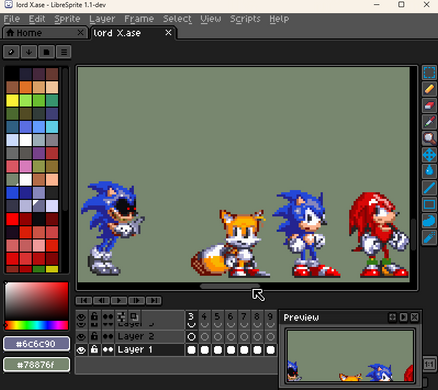Click the rainbow hue slider bar
Image resolution: width=438 pixels, height=390 pixels.
pyautogui.click(x=37, y=325)
